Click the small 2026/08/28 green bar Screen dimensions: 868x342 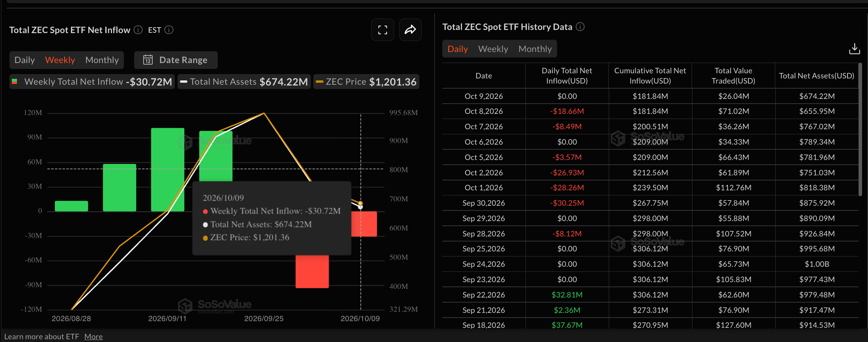(71, 206)
